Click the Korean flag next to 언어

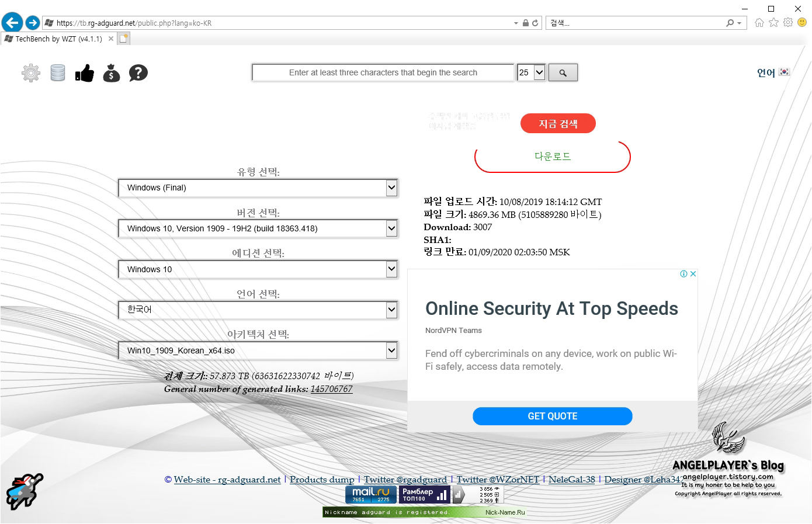pos(785,72)
